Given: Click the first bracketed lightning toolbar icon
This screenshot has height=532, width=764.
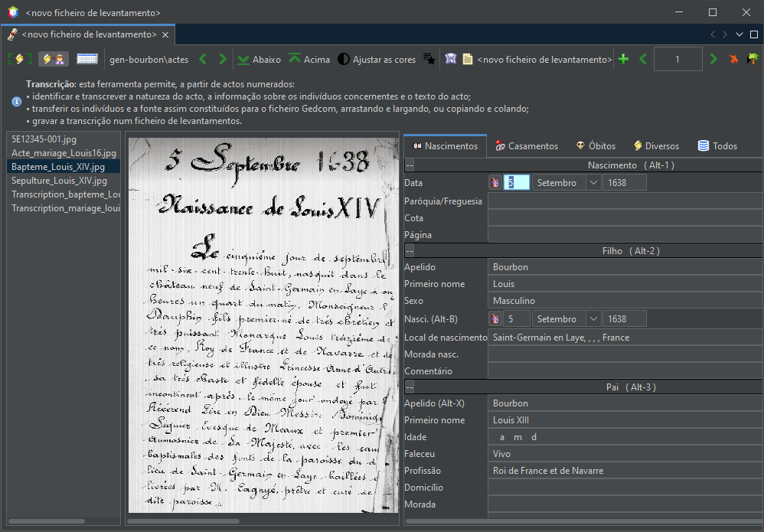Looking at the screenshot, I should pyautogui.click(x=19, y=60).
